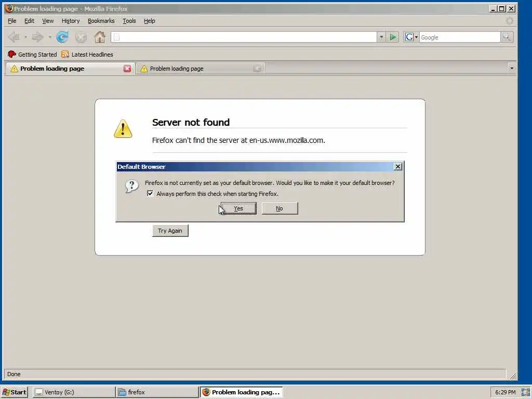This screenshot has height=399, width=532.
Task: Close the Default Browser dialog
Action: coord(397,167)
